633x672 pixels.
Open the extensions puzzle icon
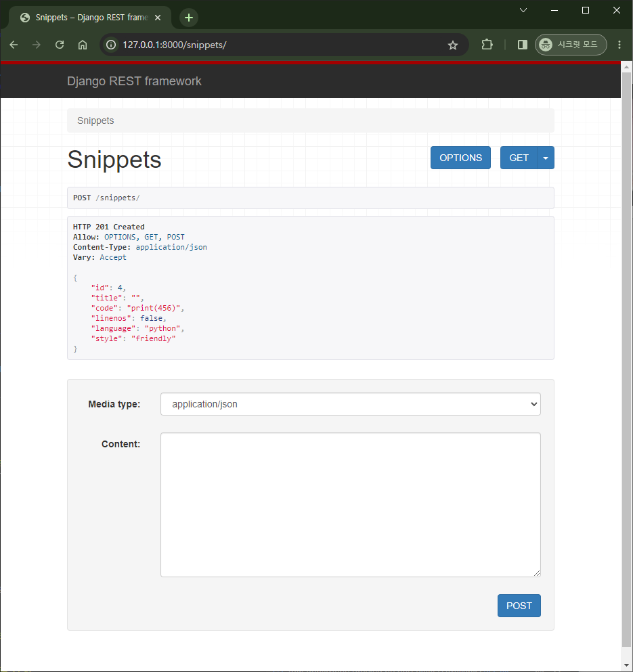pos(487,45)
